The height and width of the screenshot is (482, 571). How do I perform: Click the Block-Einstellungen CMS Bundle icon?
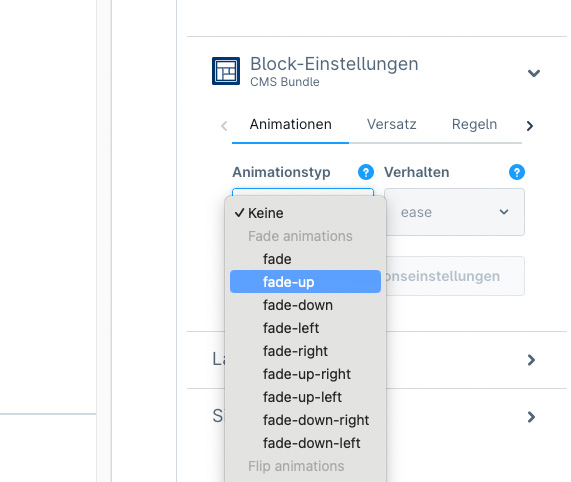[226, 71]
